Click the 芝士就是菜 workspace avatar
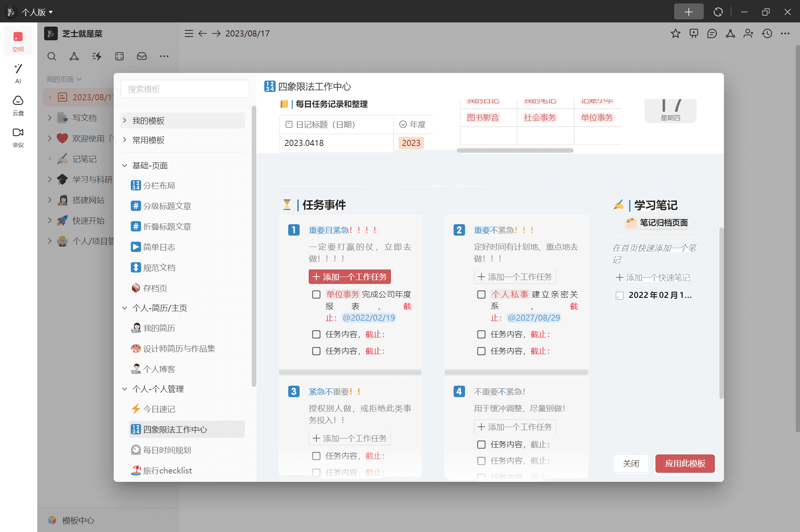800x532 pixels. click(x=51, y=33)
